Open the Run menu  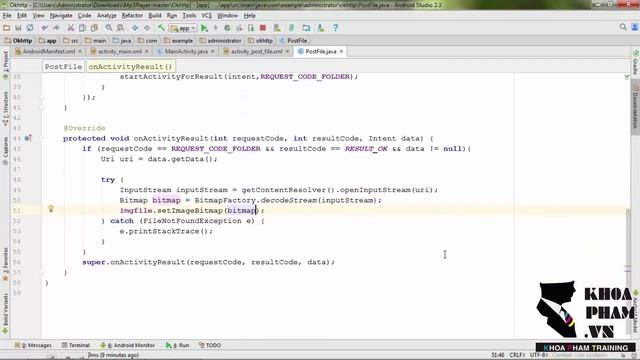point(171,16)
